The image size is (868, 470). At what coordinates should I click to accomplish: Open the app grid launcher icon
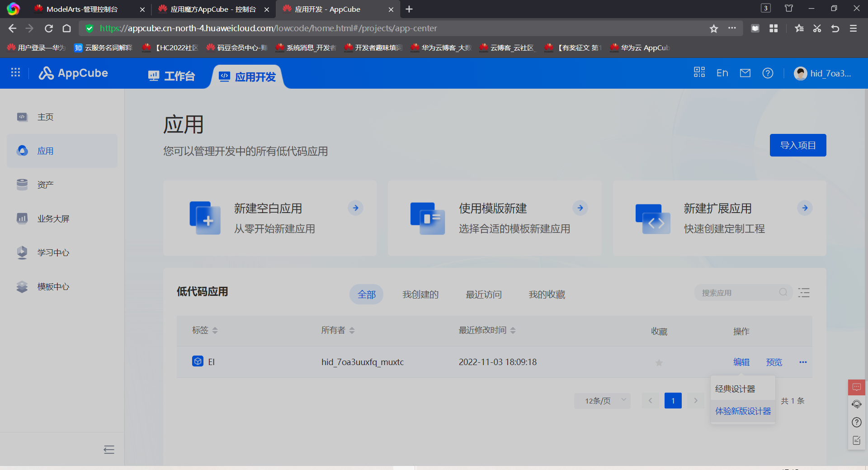[15, 73]
